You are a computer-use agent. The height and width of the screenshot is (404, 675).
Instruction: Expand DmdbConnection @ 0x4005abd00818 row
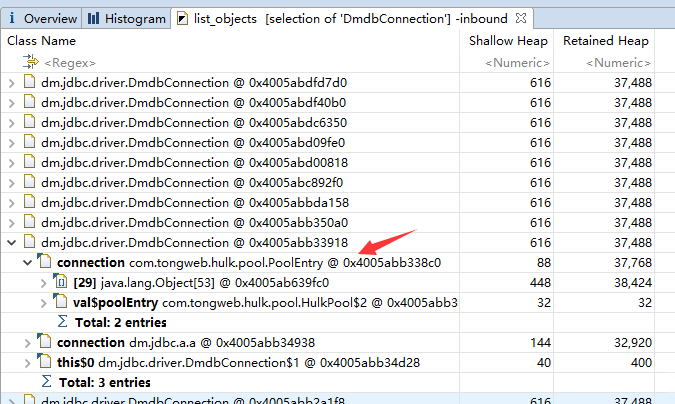12,163
